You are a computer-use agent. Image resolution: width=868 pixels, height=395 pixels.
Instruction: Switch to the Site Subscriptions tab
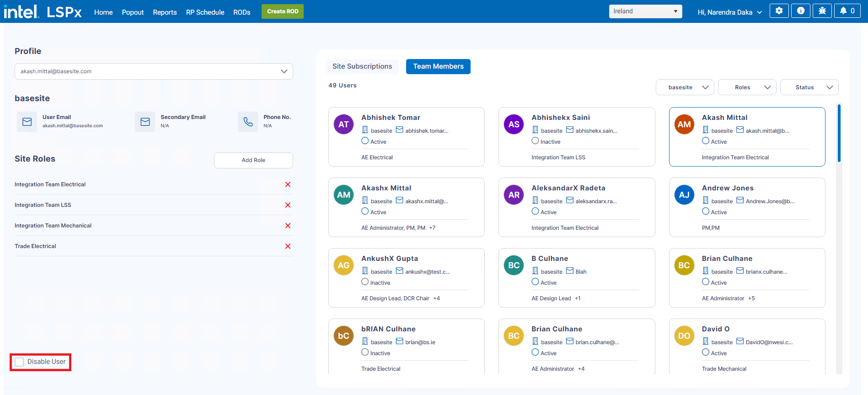click(362, 66)
